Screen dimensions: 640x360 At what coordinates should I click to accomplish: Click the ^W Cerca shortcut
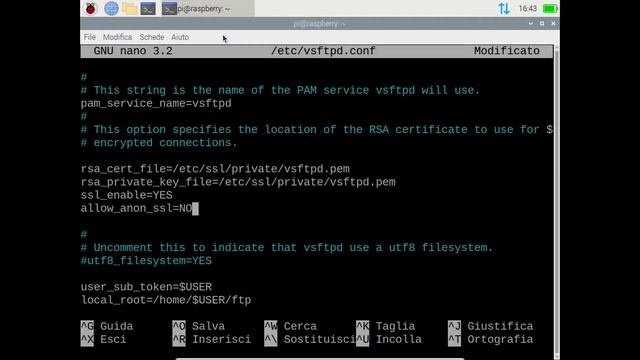[290, 326]
